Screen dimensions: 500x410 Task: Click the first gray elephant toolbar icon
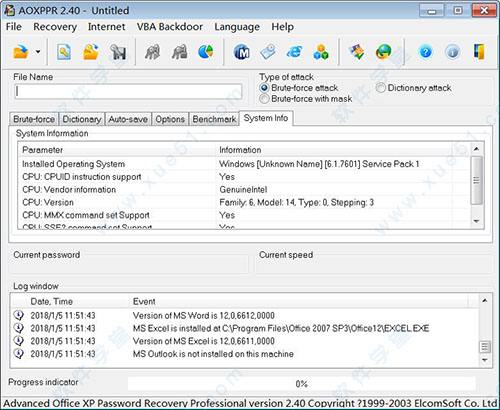(153, 52)
